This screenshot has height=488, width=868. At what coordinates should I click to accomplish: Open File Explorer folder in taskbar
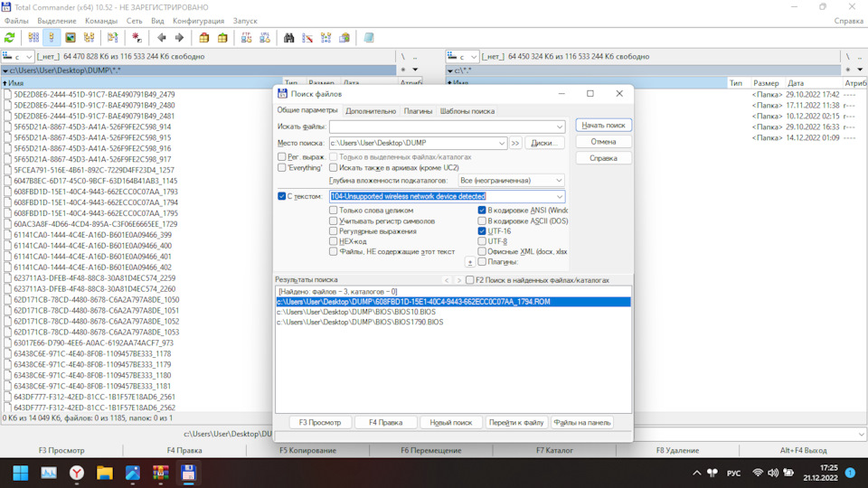[105, 473]
